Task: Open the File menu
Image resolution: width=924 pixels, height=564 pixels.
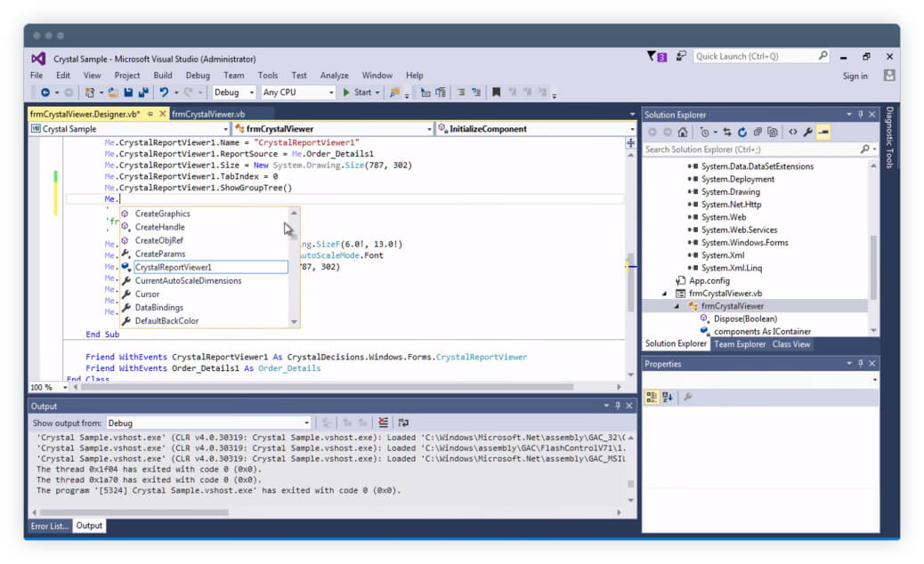Action: click(36, 76)
